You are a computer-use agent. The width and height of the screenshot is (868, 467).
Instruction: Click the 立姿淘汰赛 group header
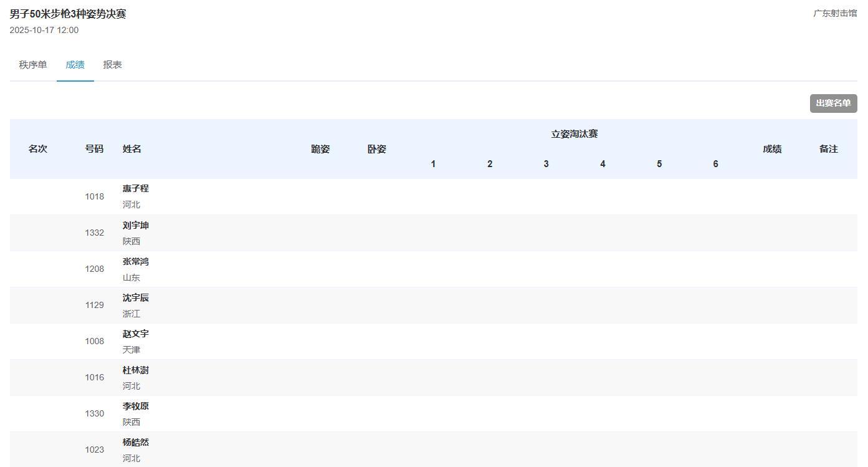click(x=574, y=134)
